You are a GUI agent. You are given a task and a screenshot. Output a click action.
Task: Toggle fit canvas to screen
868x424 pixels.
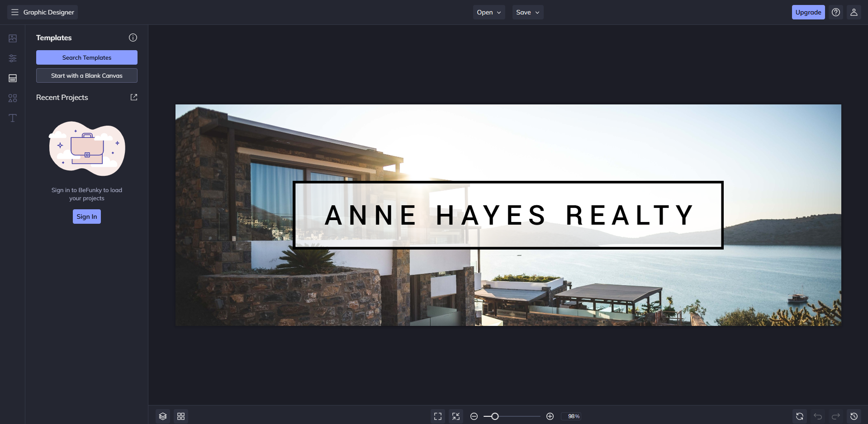click(456, 416)
